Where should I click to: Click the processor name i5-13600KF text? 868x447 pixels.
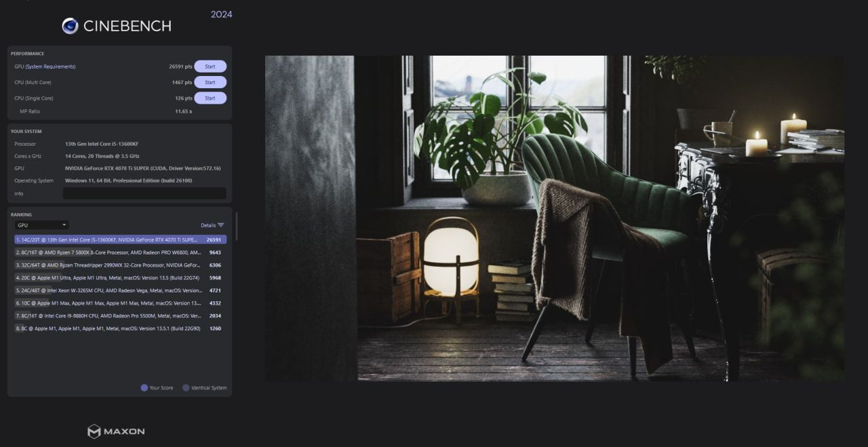pos(102,144)
